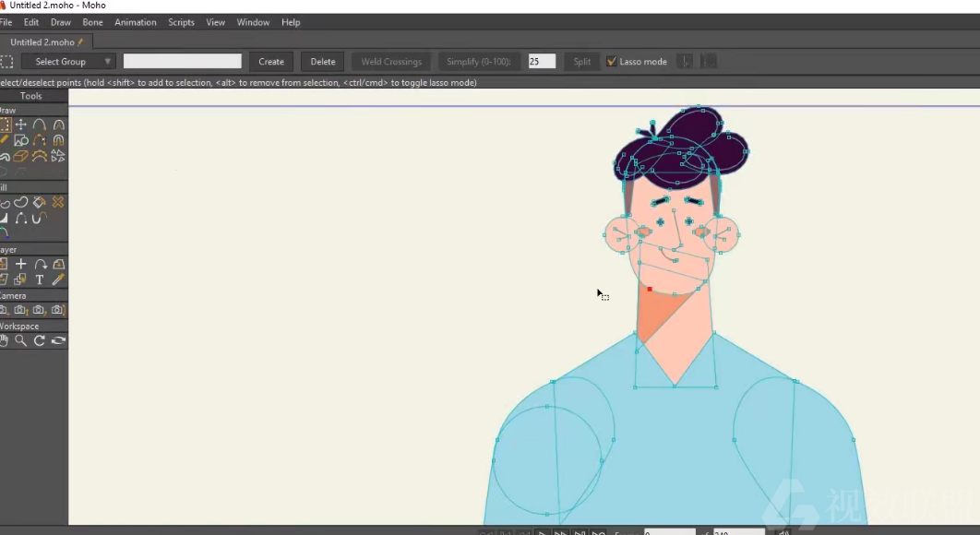
Task: Toggle the Lasso mode checkbox
Action: (x=612, y=61)
